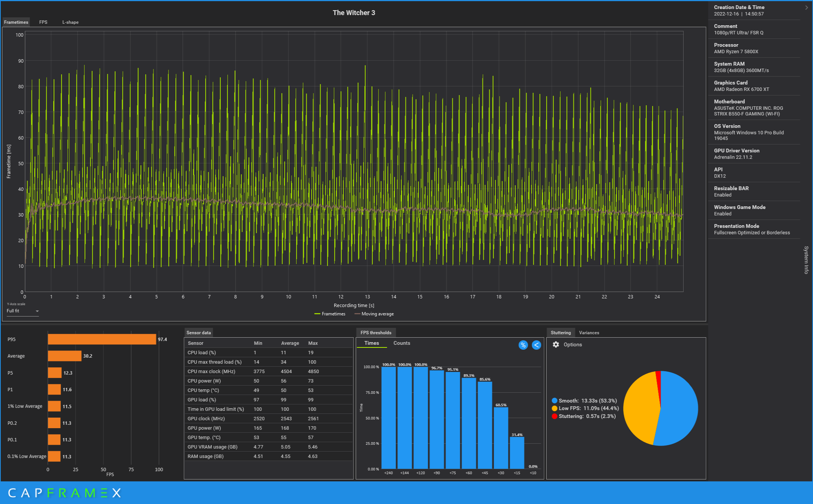Screen dimensions: 813x504
Task: Click the Frametimes chart tab
Action: [x=16, y=22]
